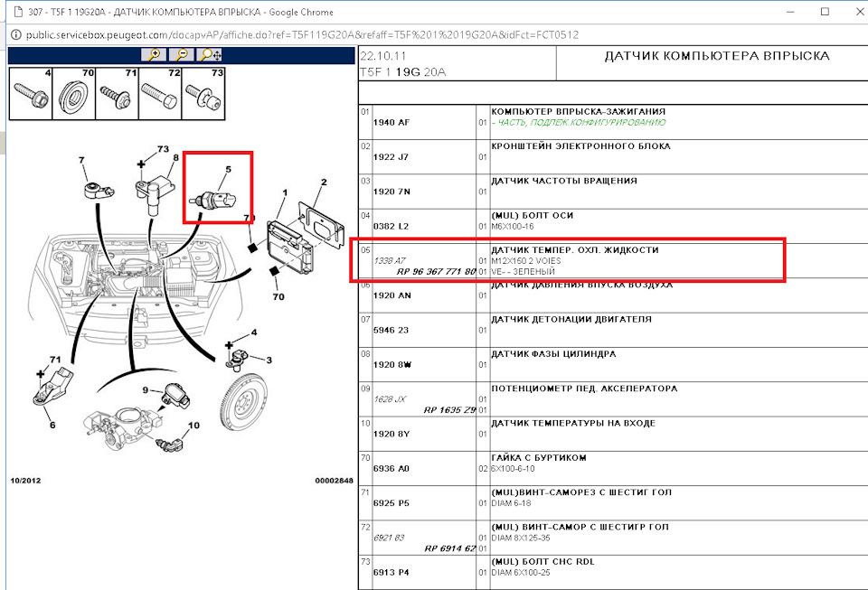
Task: Click part number 1920 8Y
Action: [x=392, y=434]
